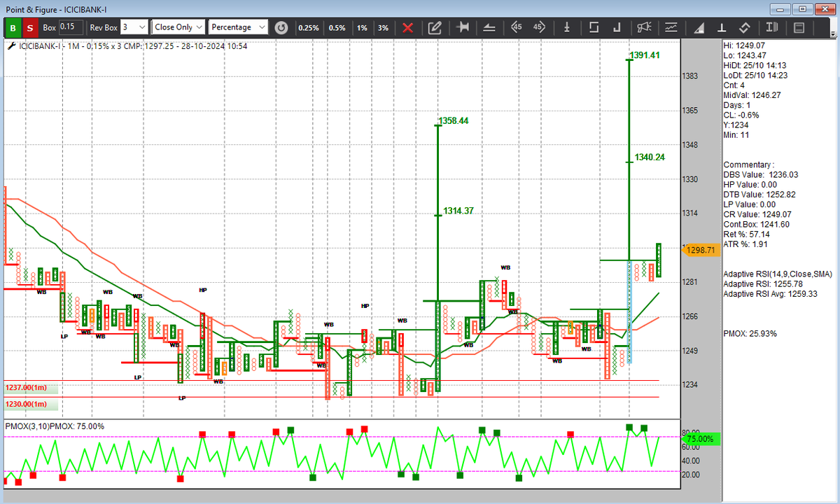
Task: Click the ATR % 1.91 line
Action: pyautogui.click(x=745, y=244)
